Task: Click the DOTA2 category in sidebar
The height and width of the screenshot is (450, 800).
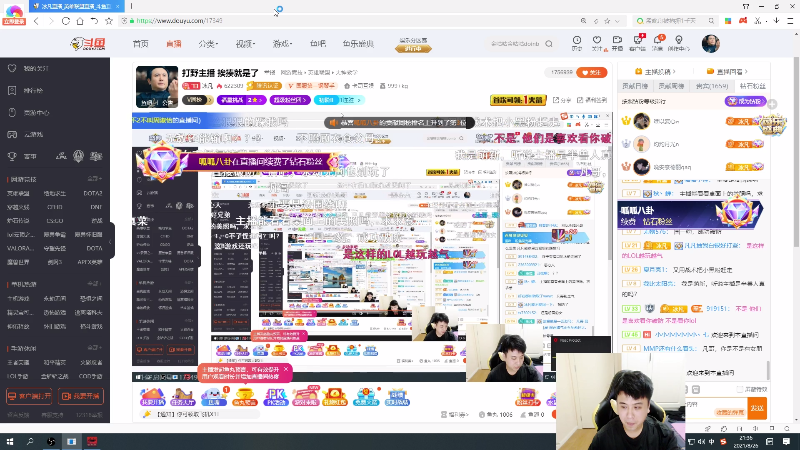Action: 93,193
